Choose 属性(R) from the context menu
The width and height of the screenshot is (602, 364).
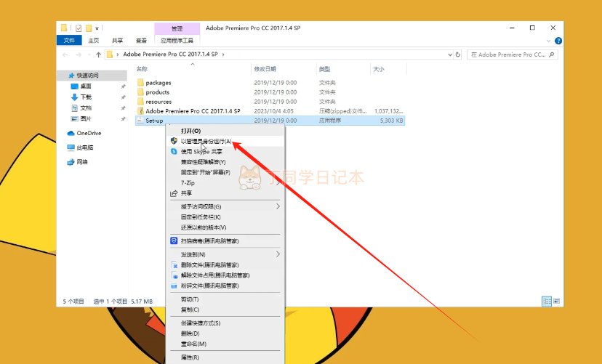click(x=190, y=357)
